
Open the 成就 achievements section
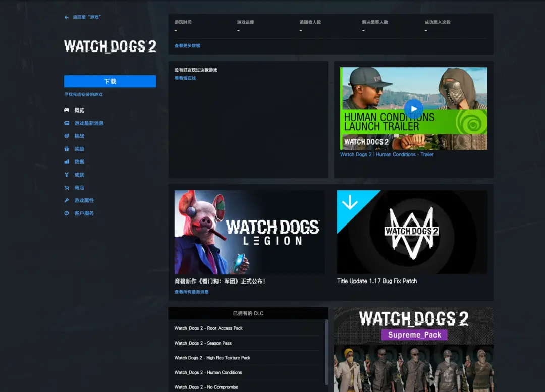click(x=79, y=175)
